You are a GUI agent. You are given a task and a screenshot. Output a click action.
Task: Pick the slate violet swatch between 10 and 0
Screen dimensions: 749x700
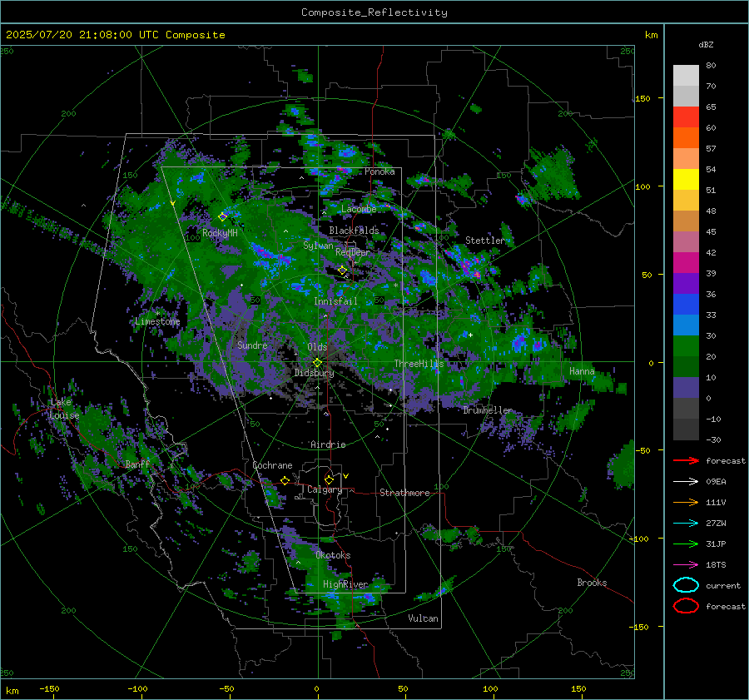click(x=686, y=388)
